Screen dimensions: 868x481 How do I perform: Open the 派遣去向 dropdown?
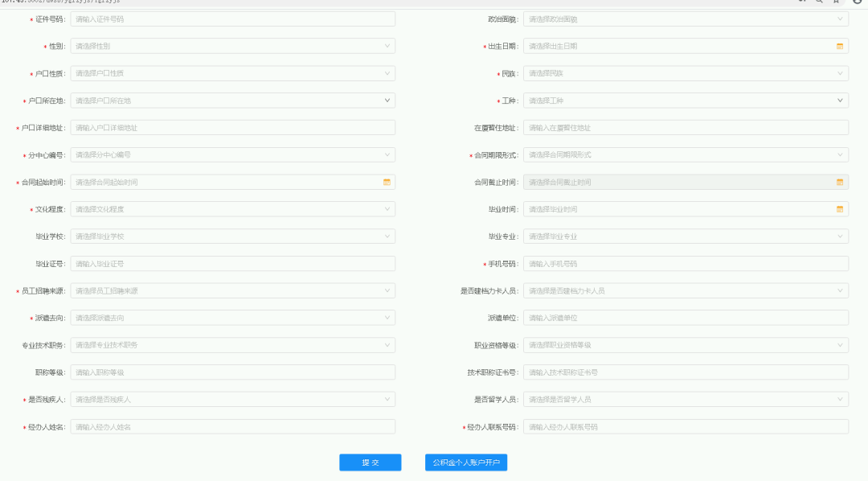232,318
